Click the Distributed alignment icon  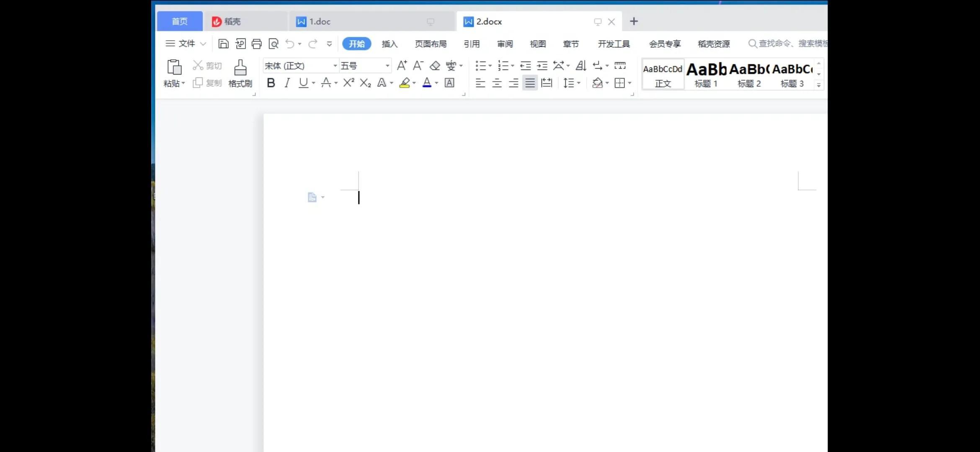coord(547,83)
